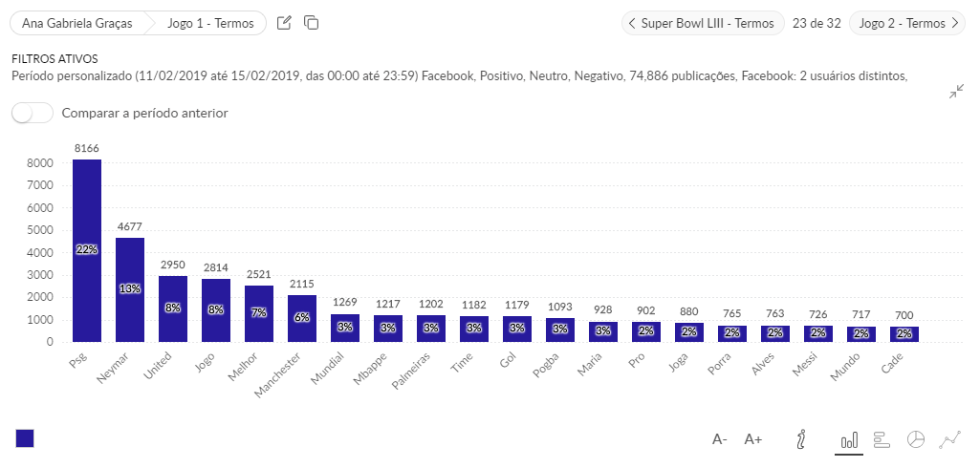Image resolution: width=980 pixels, height=468 pixels.
Task: Click the blue legend color swatch
Action: pyautogui.click(x=25, y=438)
